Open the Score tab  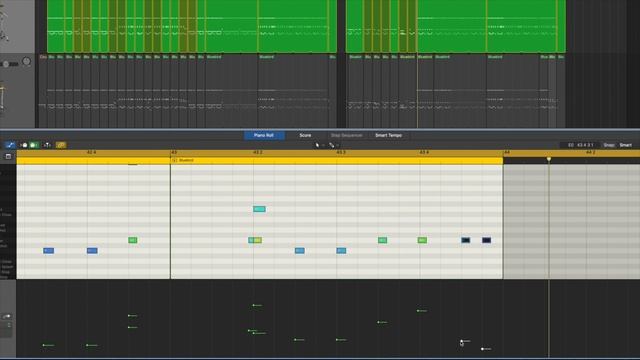[x=305, y=135]
